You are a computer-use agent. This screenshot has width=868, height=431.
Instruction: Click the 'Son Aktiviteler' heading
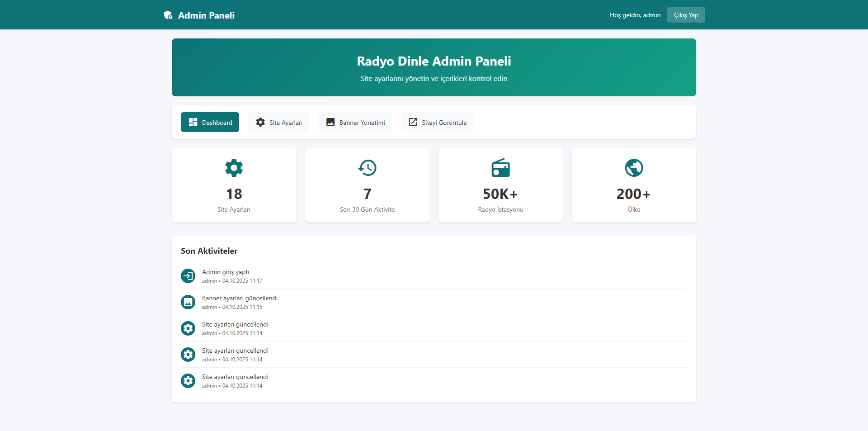pos(209,251)
